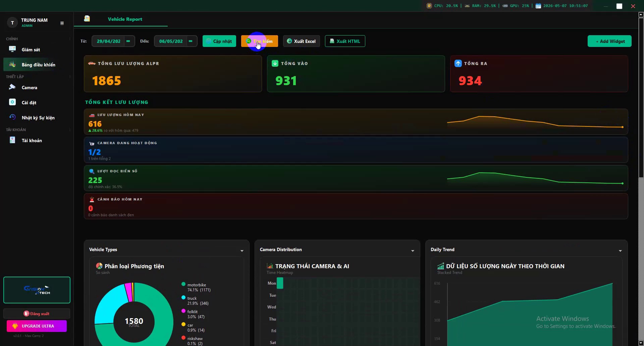The height and width of the screenshot is (346, 644).
Task: Click the siren icon in Cảnh báo hôm nay
Action: [92, 199]
